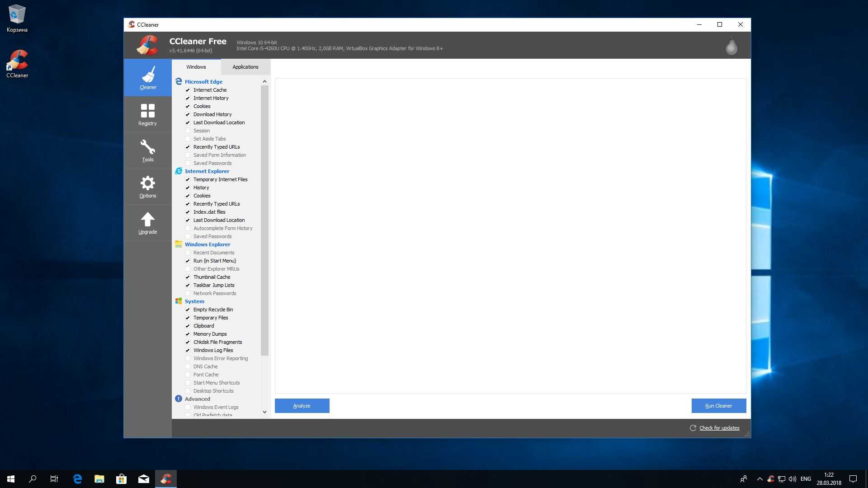
Task: Toggle the Empty Recycle Bin checkbox
Action: (188, 310)
